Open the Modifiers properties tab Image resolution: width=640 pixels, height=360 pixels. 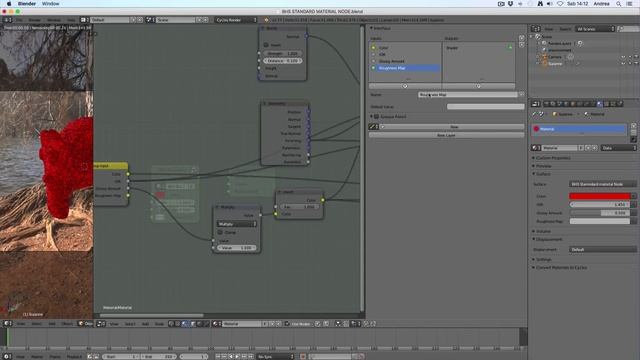(587, 104)
